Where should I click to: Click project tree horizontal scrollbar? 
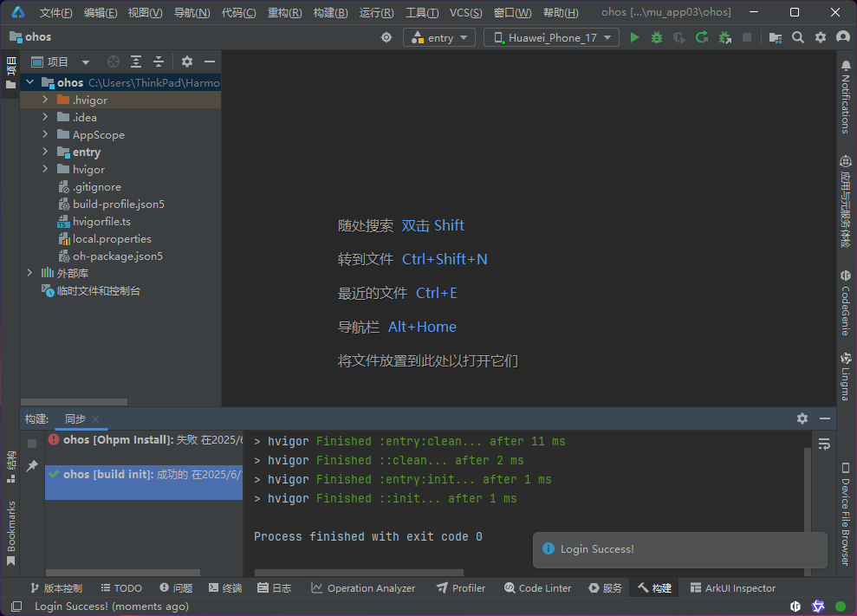tap(74, 402)
